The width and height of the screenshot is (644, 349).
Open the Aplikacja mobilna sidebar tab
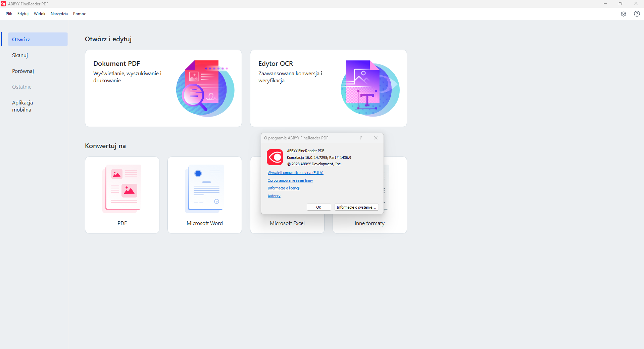click(38, 106)
